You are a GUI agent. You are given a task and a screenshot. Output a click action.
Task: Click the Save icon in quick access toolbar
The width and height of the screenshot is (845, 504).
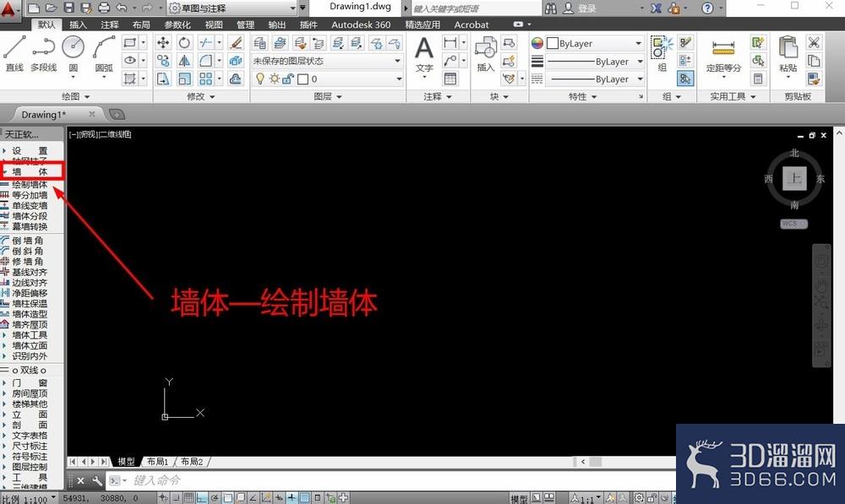coord(69,8)
